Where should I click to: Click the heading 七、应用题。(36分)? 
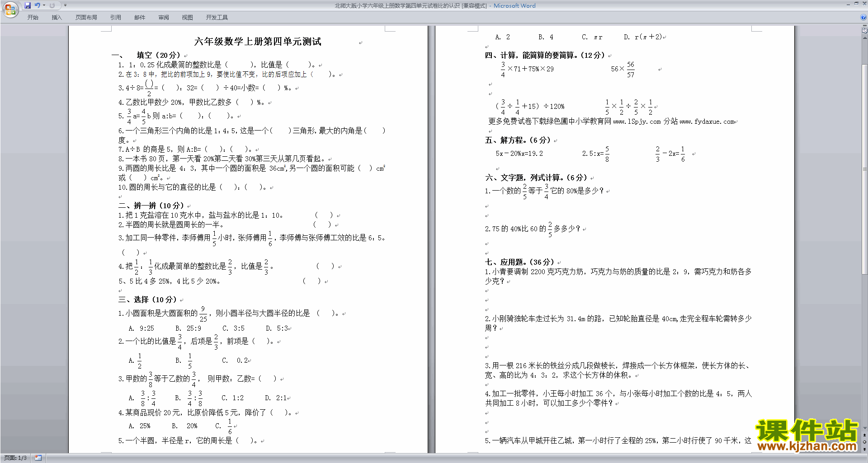pos(519,262)
